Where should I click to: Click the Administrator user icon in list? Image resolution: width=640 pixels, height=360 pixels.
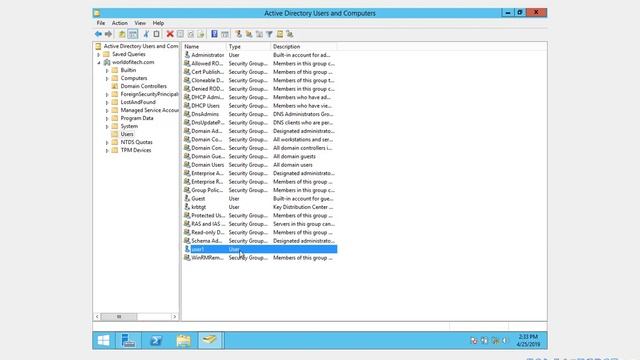click(x=187, y=55)
